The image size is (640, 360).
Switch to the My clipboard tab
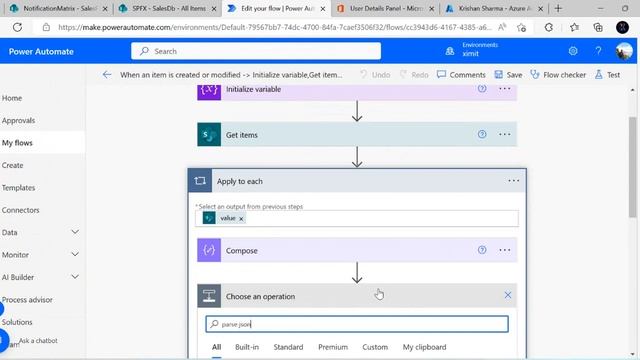(424, 347)
